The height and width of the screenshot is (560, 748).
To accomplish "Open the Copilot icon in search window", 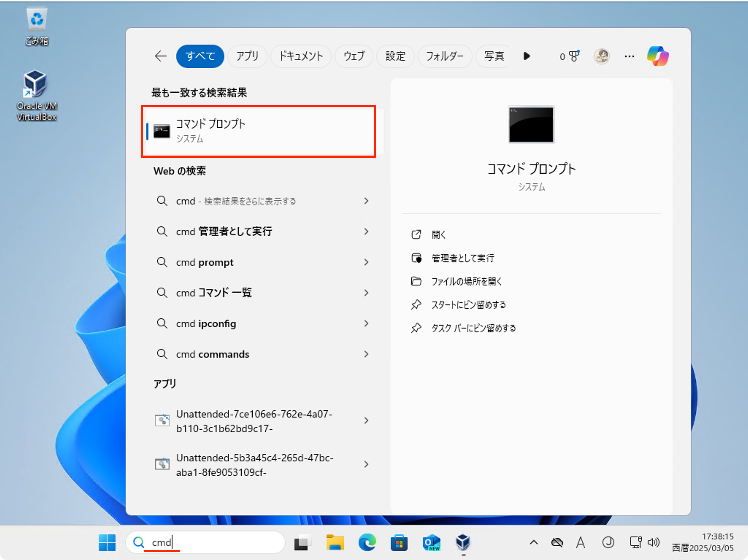I will click(658, 55).
